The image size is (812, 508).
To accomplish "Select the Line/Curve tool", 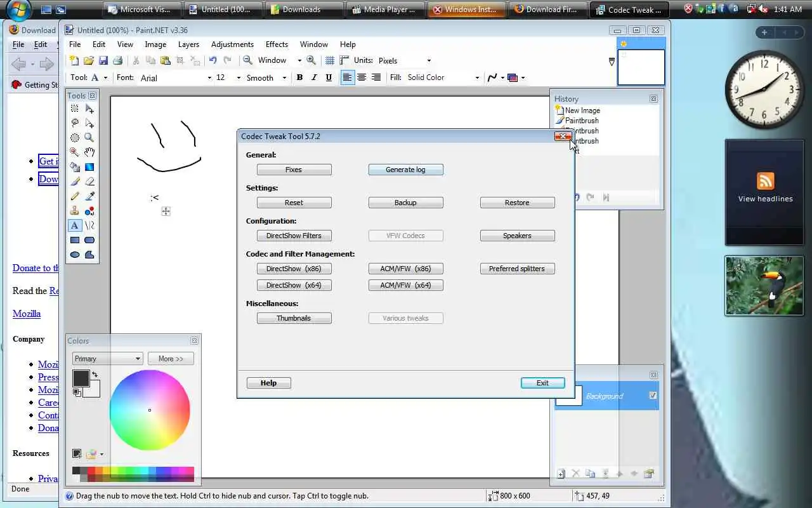I will pyautogui.click(x=89, y=225).
